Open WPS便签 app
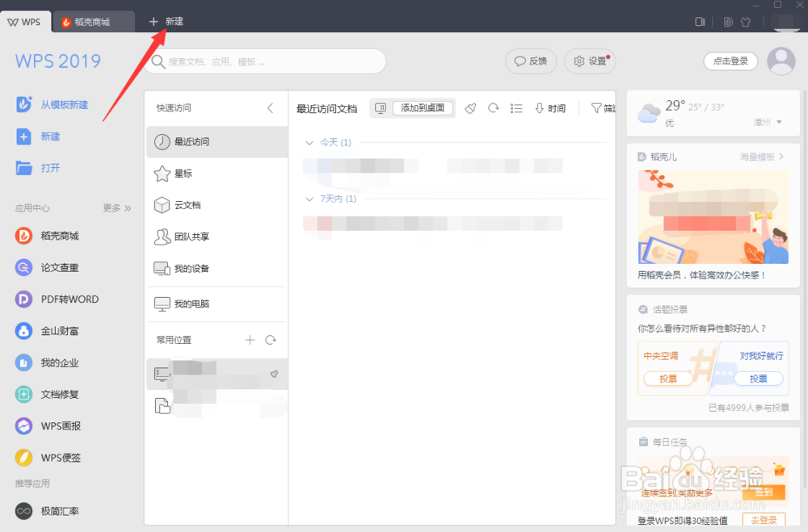808x532 pixels. (48, 458)
